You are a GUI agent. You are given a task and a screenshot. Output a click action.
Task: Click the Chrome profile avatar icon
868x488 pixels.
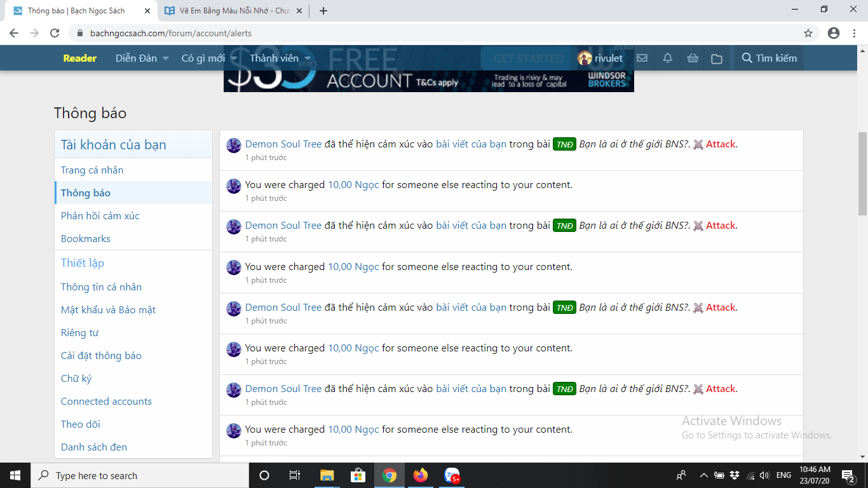[834, 33]
